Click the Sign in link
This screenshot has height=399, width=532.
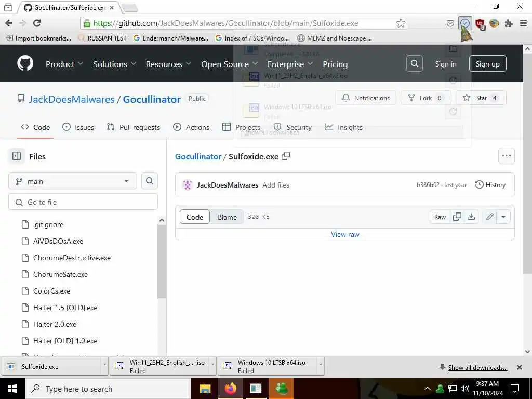click(x=446, y=64)
